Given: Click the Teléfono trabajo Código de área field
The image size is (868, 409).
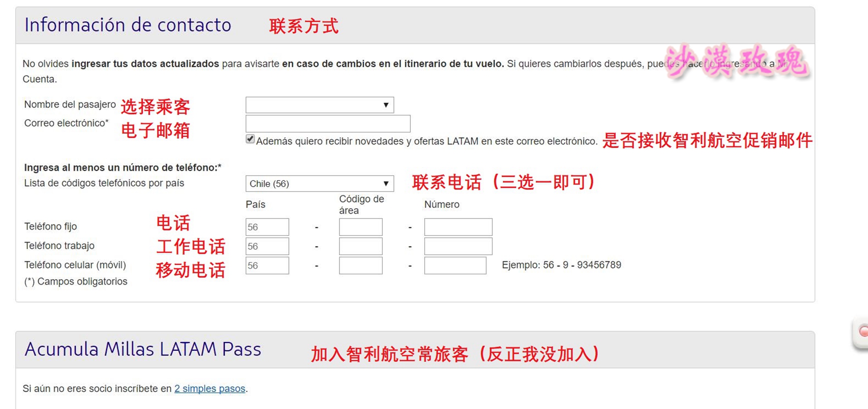Looking at the screenshot, I should 361,246.
